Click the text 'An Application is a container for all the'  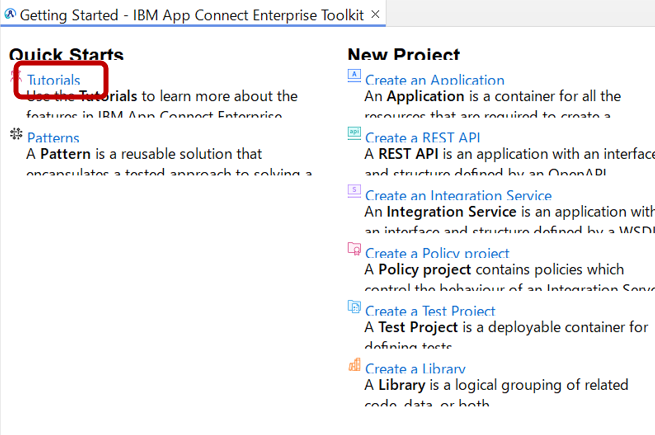pyautogui.click(x=493, y=96)
